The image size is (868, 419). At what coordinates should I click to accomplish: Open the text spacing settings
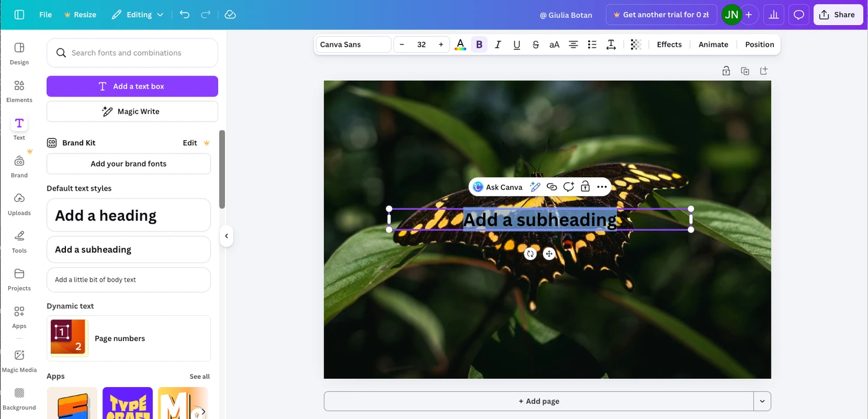(x=611, y=44)
